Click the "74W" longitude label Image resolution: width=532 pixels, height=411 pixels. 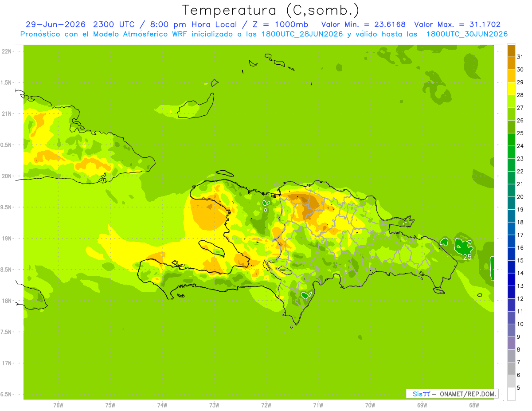tap(162, 405)
